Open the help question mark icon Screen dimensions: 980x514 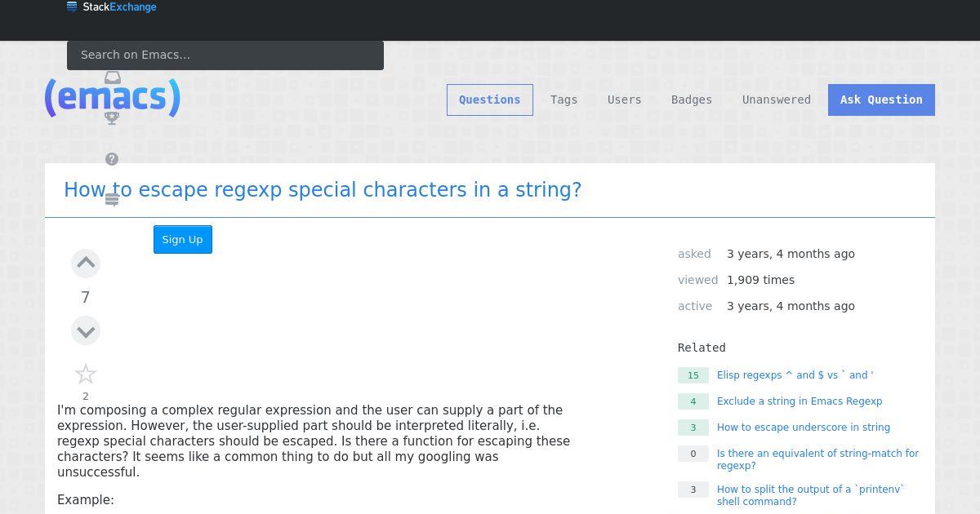click(x=112, y=159)
